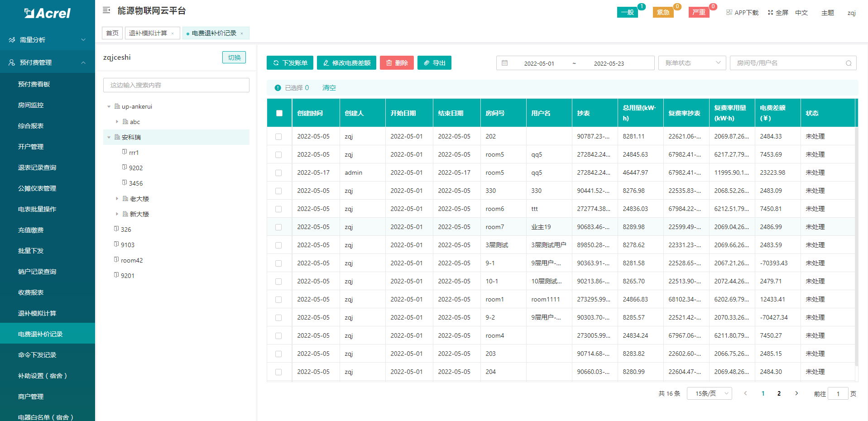Close the 退补模拟计算 tab
Image resolution: width=868 pixels, height=421 pixels.
173,33
